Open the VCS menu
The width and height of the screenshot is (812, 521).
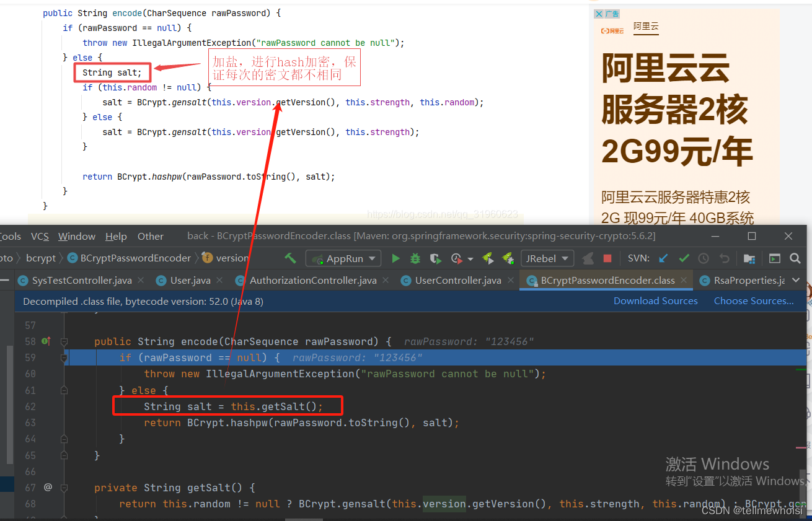40,236
